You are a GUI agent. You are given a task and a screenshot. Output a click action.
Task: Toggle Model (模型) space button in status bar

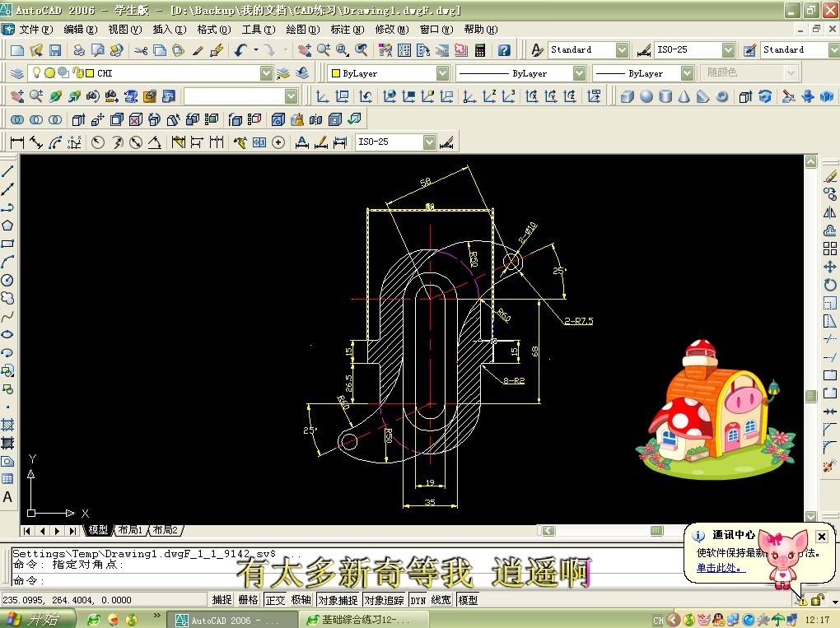point(468,600)
